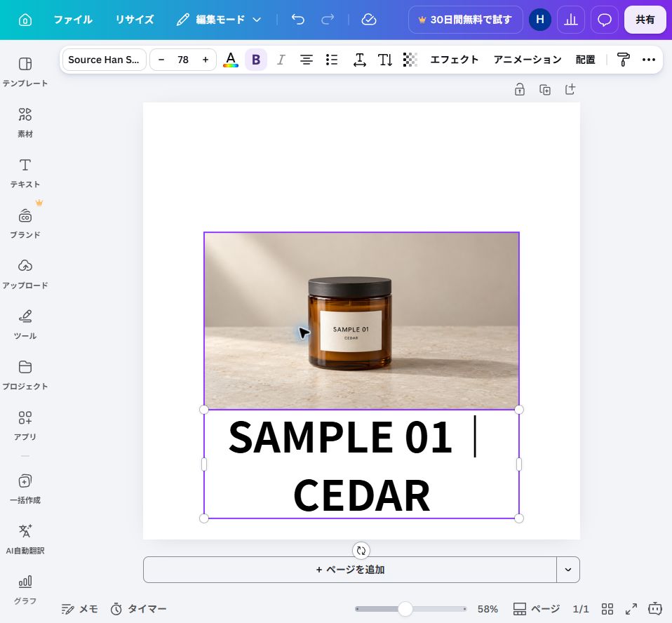
Task: Click the rotate handle below the page
Action: pos(361,551)
